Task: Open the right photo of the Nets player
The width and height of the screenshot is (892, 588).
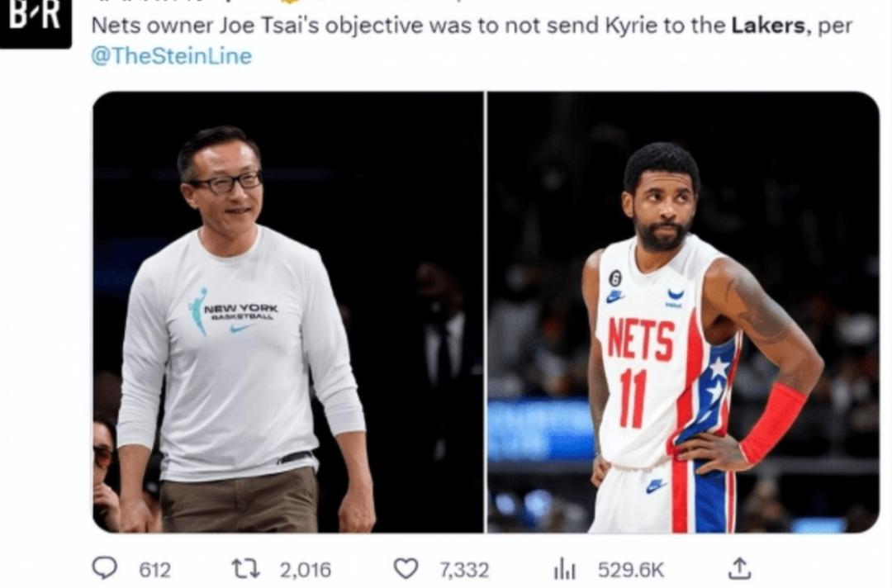Action: pos(683,312)
